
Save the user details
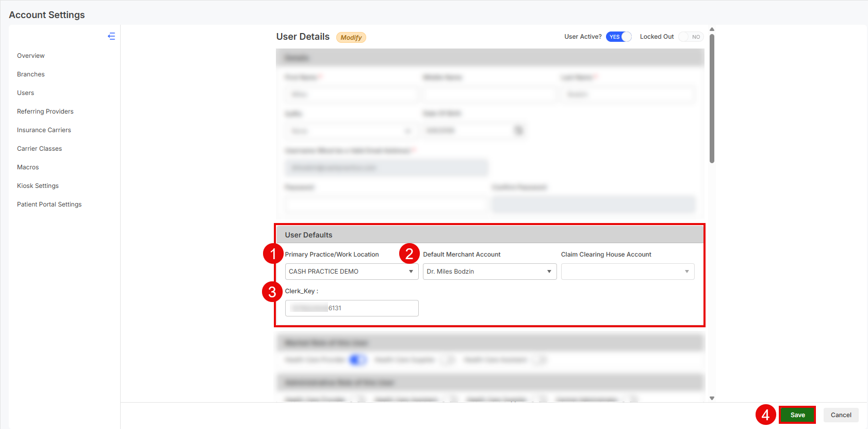tap(797, 415)
